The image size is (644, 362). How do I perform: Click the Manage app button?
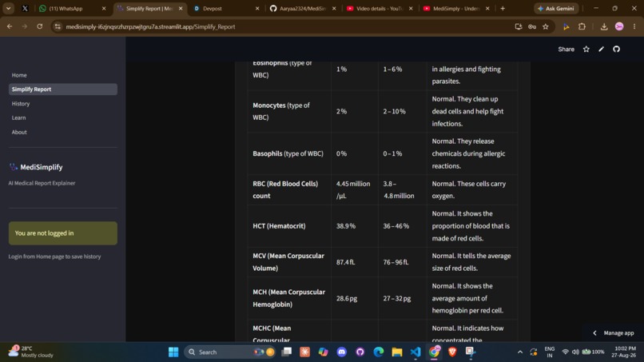click(x=614, y=332)
